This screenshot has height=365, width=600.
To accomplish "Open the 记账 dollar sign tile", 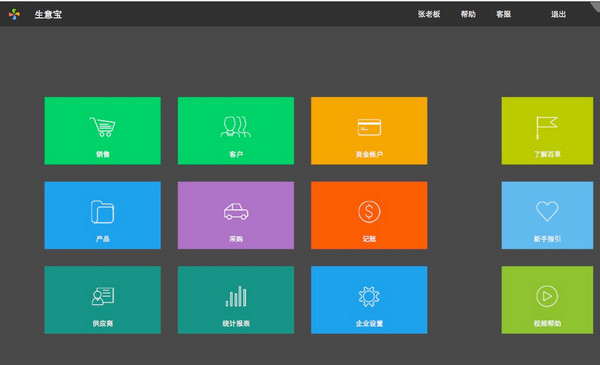I will pos(369,215).
